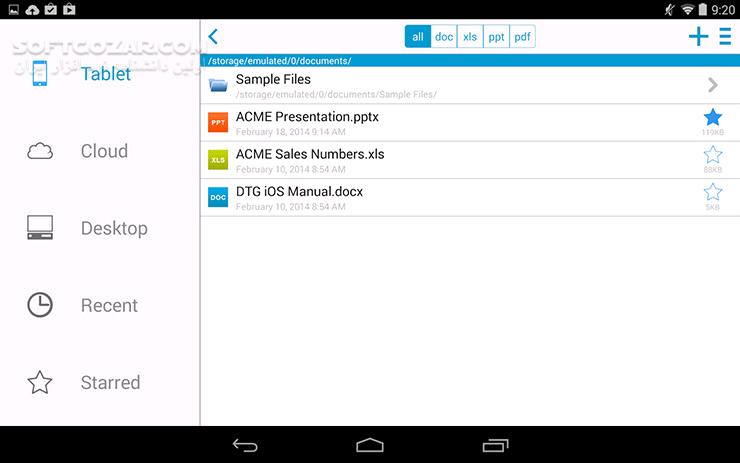
Task: Expand Sample Files with the chevron arrow
Action: click(x=713, y=85)
